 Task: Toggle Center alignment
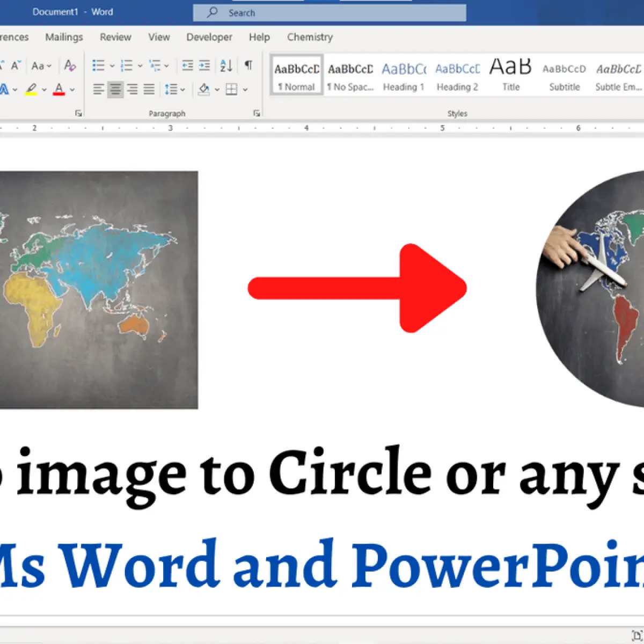[115, 89]
